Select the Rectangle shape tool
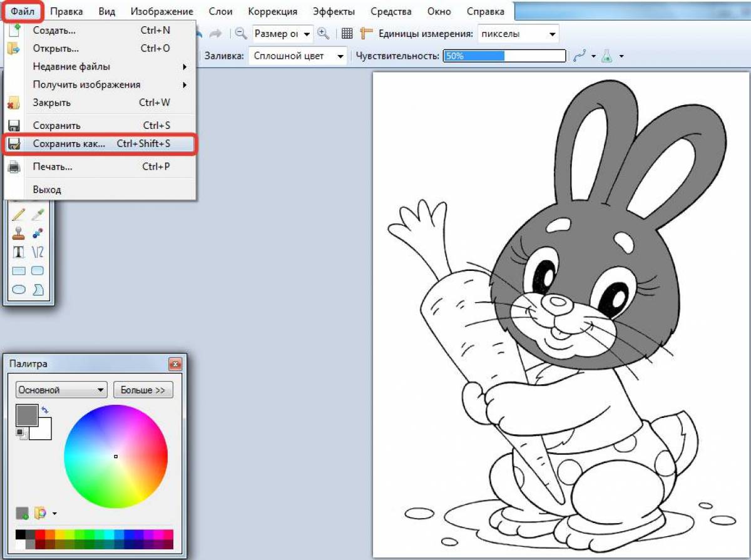The image size is (751, 560). (x=19, y=271)
